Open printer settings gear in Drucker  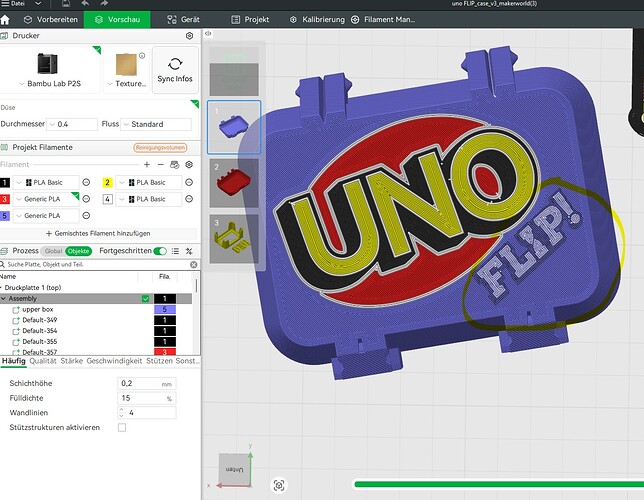[189, 36]
